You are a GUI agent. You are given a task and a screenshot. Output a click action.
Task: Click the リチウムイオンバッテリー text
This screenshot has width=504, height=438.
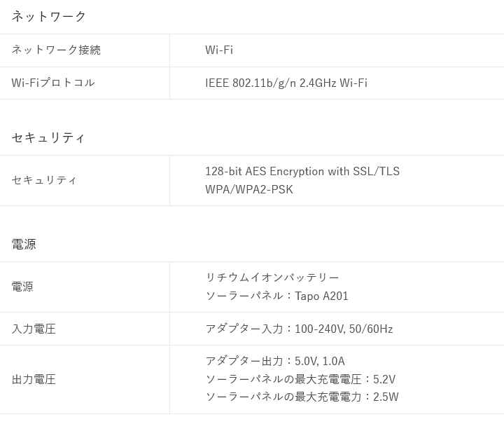coord(272,278)
